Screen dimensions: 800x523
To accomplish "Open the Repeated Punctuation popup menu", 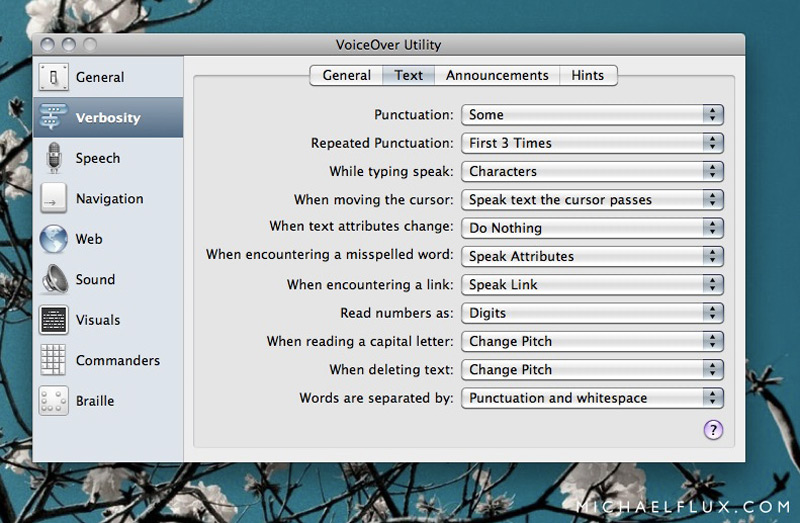I will click(x=592, y=143).
